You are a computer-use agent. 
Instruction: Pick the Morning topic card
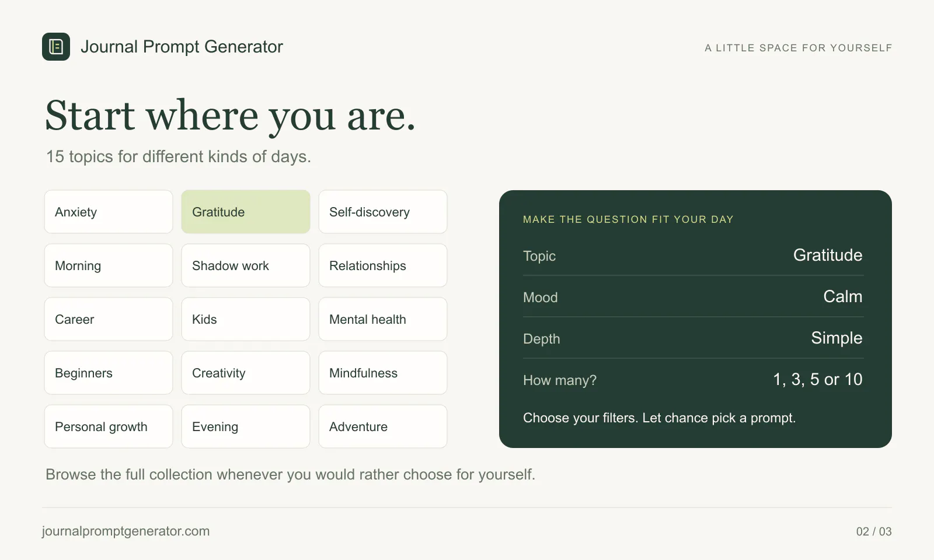[109, 265]
